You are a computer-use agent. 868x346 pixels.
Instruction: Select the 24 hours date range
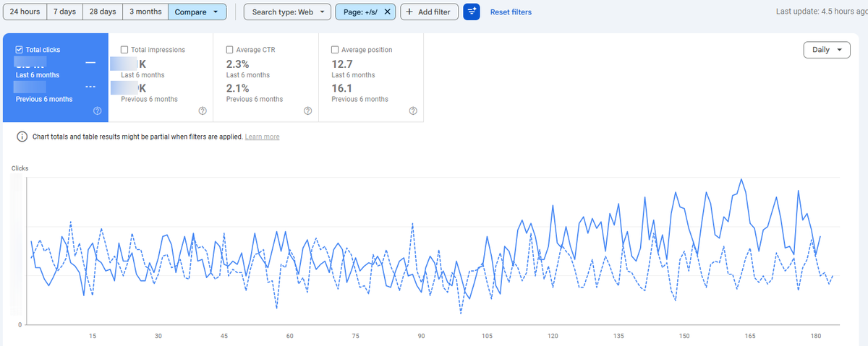25,12
